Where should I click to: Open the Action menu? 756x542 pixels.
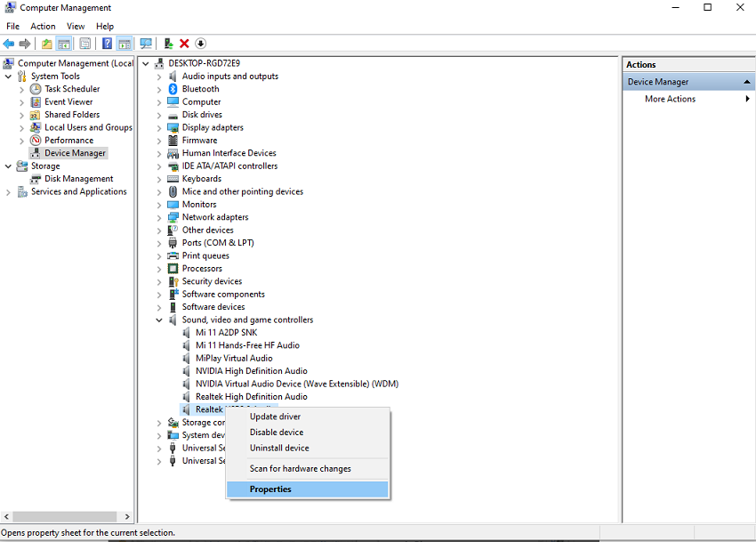pos(43,27)
